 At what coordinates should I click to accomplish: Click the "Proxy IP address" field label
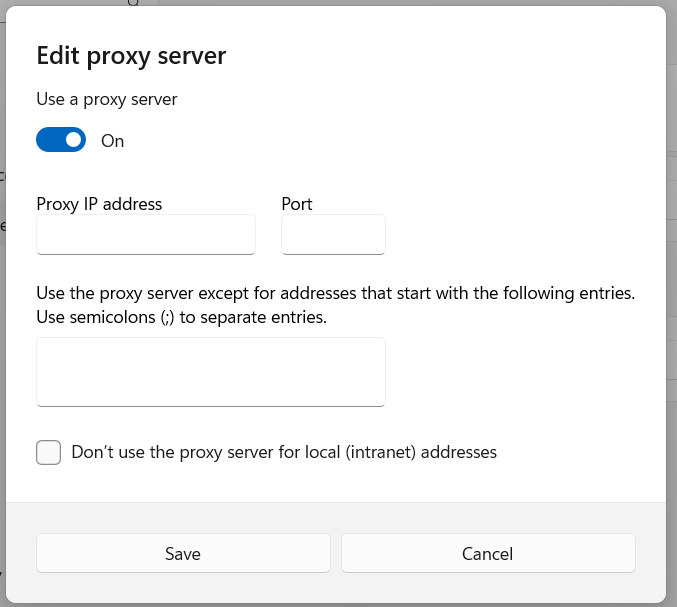pos(99,203)
